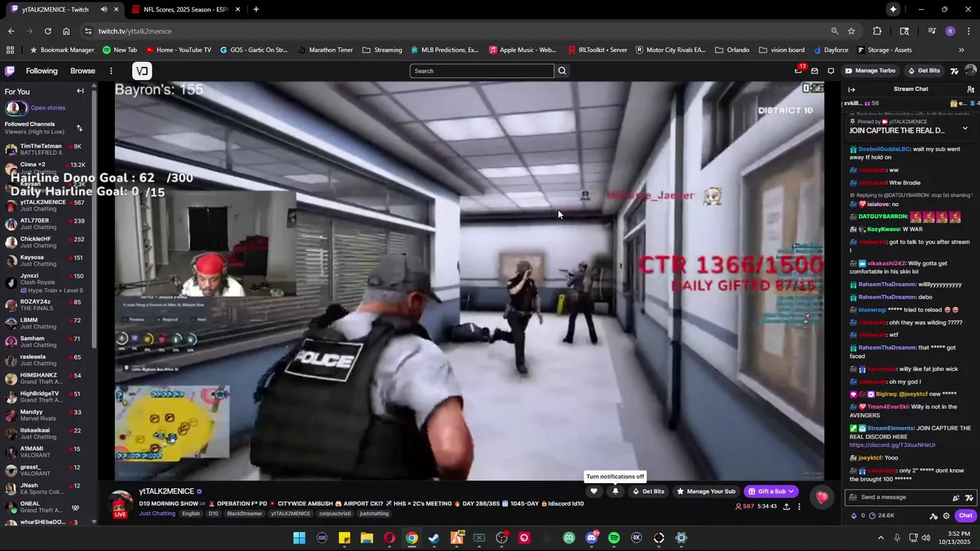Viewport: 980px width, 551px height.
Task: Open the Twitch home logo
Action: (x=9, y=71)
